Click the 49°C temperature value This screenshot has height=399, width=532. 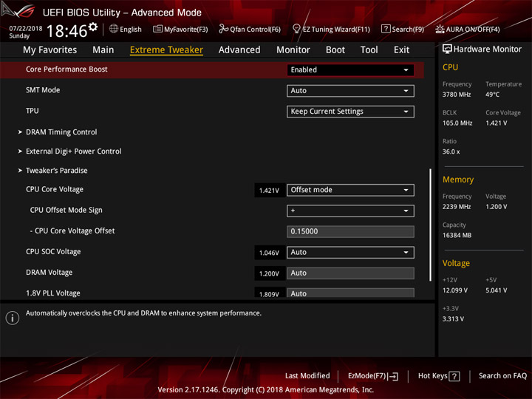492,95
